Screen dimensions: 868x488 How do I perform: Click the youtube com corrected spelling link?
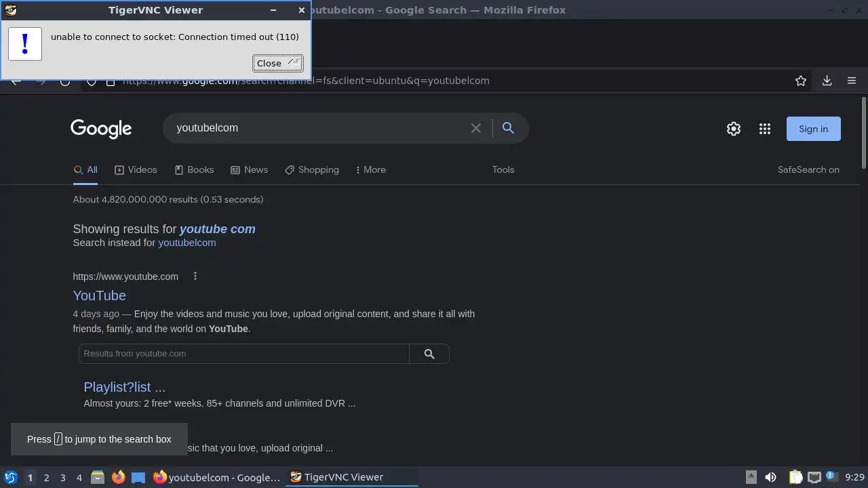tap(217, 229)
